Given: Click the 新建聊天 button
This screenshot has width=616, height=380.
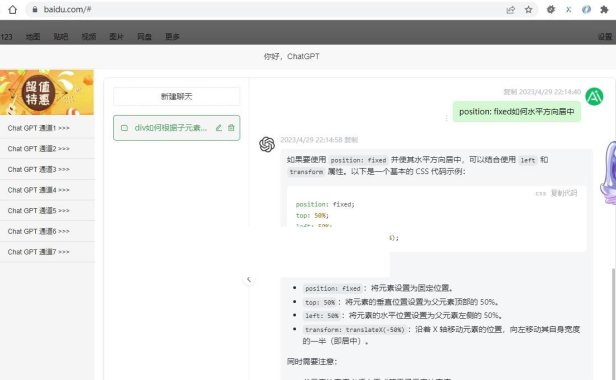Looking at the screenshot, I should point(176,97).
